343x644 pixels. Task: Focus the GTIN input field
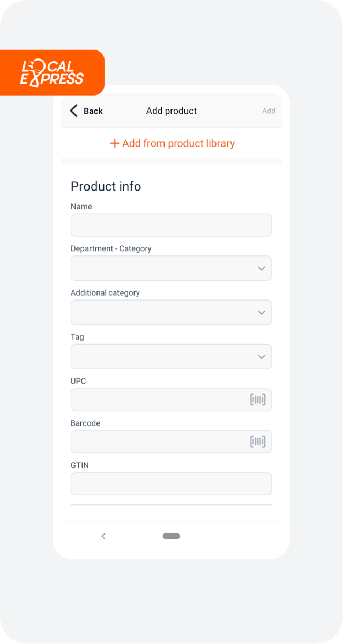tap(171, 484)
